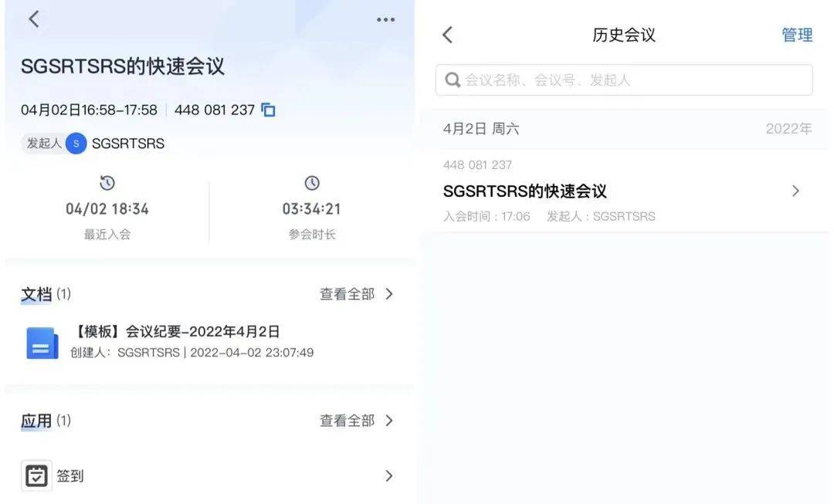Open SGSRTSRS的快速会议 in history list
The image size is (834, 504).
pos(624,191)
